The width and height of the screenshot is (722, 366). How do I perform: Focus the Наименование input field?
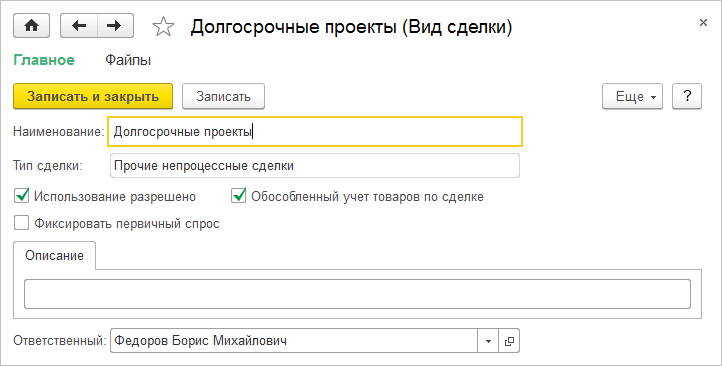(x=315, y=132)
